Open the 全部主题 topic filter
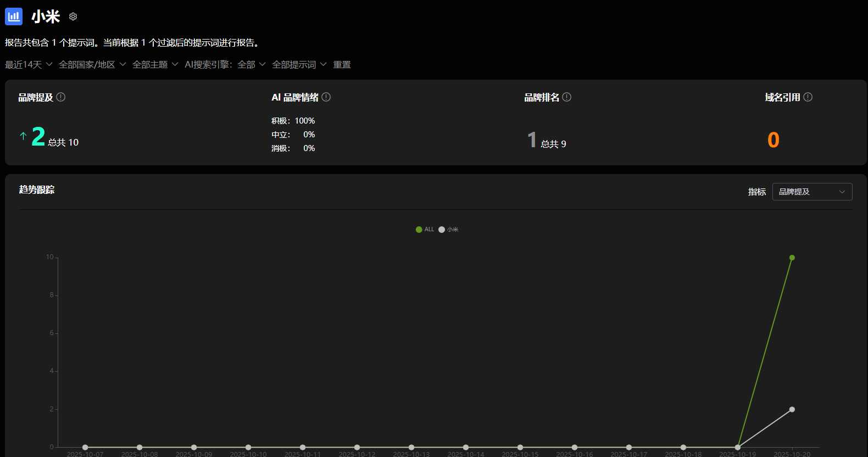This screenshot has width=868, height=457. (155, 65)
